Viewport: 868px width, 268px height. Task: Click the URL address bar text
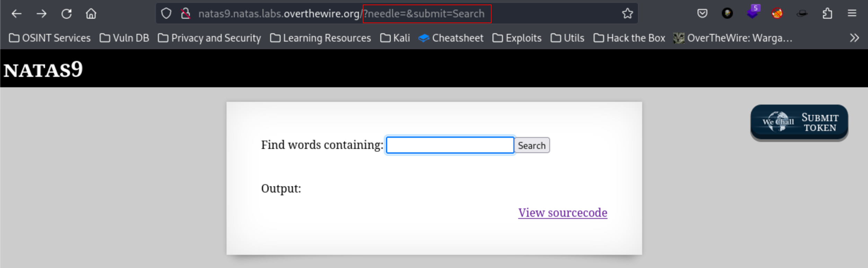coord(341,14)
